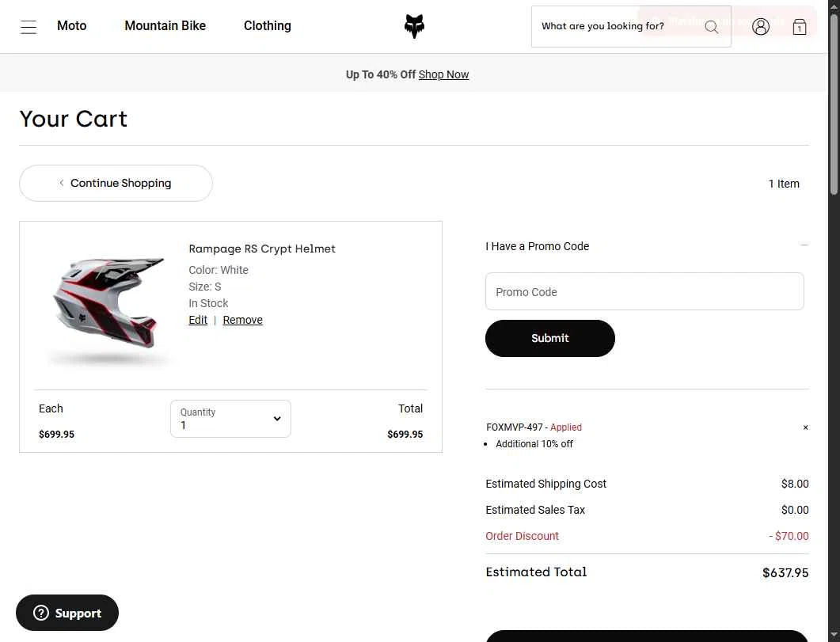Open the Clothing menu
This screenshot has height=642, width=840.
pos(268,25)
